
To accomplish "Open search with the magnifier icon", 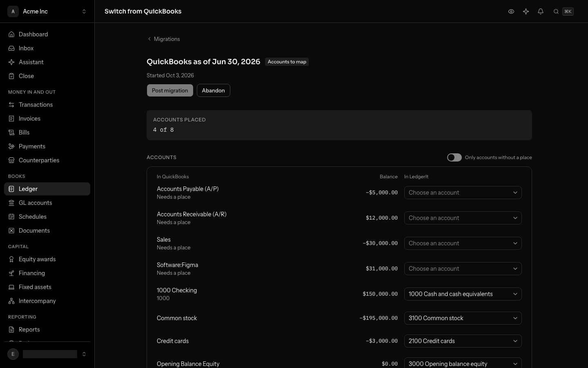I will (556, 11).
